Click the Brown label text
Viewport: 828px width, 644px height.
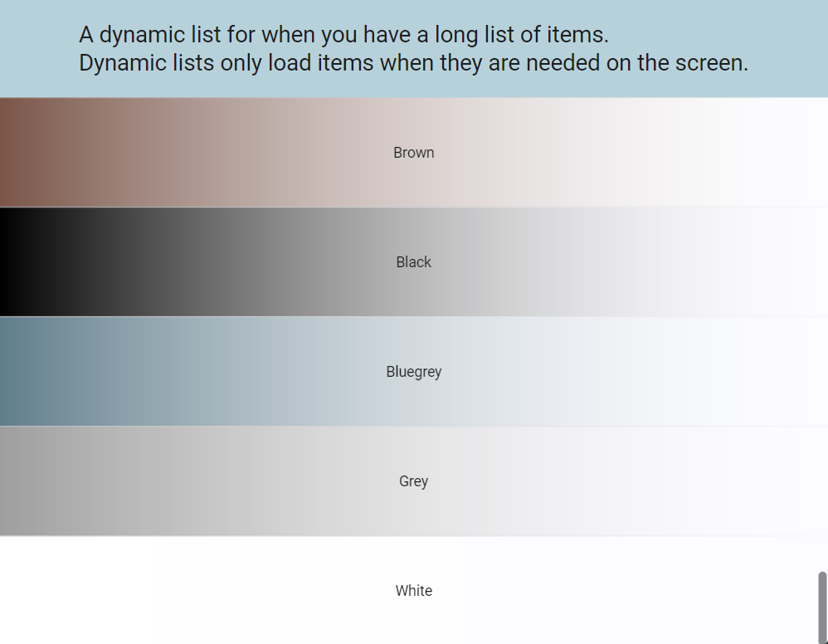(414, 153)
